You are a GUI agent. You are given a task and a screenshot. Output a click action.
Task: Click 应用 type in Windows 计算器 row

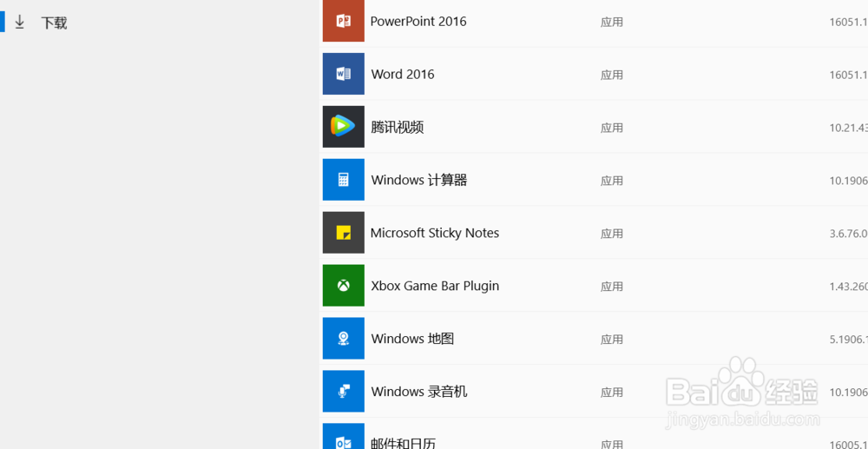point(612,181)
